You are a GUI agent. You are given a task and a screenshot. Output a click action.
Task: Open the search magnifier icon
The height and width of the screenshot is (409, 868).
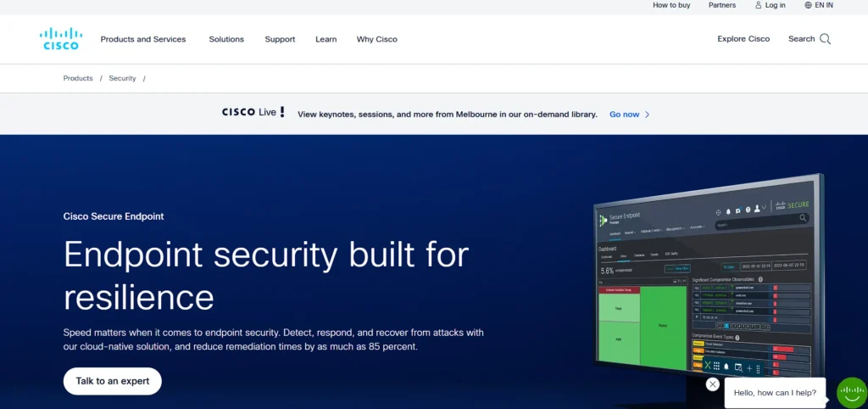click(825, 39)
